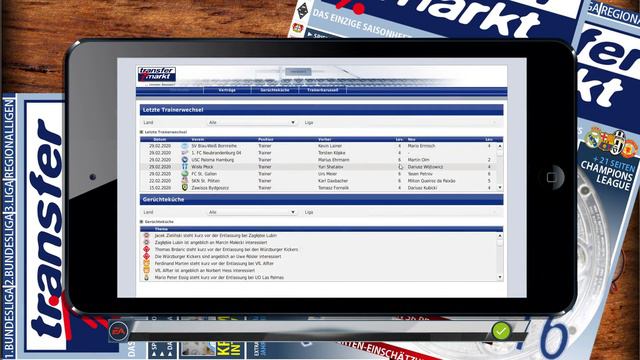The width and height of the screenshot is (640, 360).
Task: Click the EA logo in bottom bar
Action: [118, 331]
